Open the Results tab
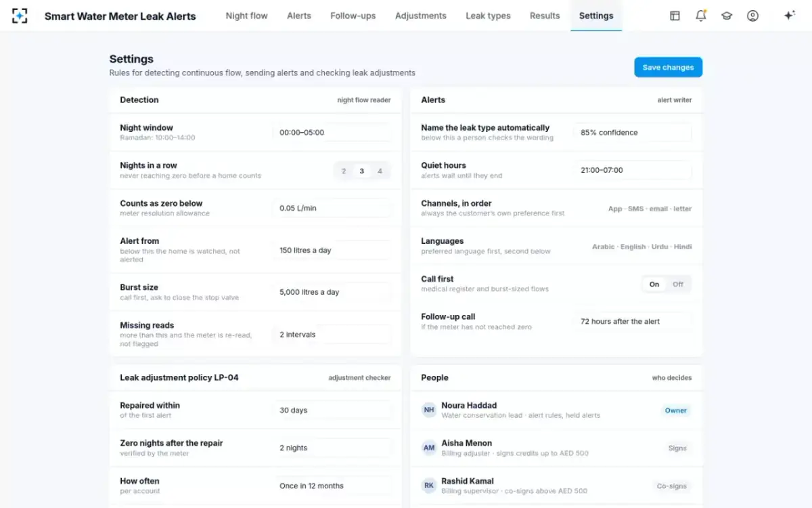Viewport: 812px width, 508px height. click(545, 16)
